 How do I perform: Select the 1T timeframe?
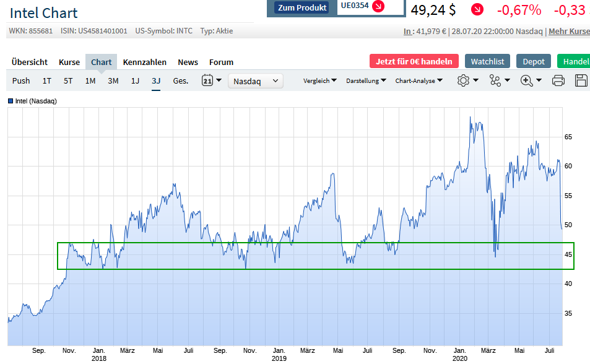tap(46, 81)
